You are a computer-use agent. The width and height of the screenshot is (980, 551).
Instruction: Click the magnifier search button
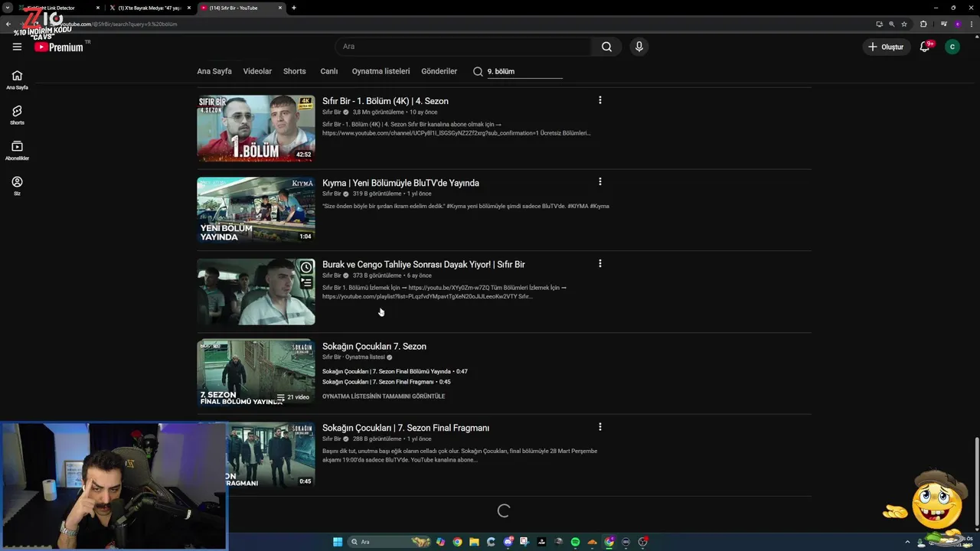coord(606,47)
